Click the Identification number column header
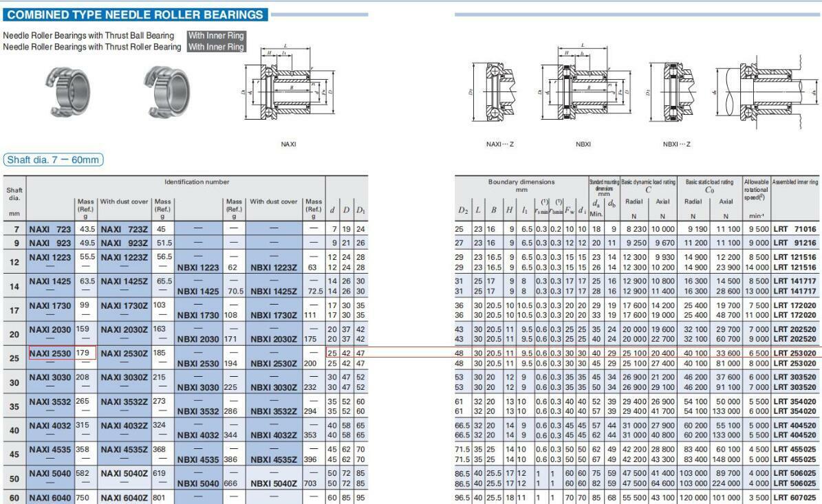The height and width of the screenshot is (504, 822). (x=197, y=182)
